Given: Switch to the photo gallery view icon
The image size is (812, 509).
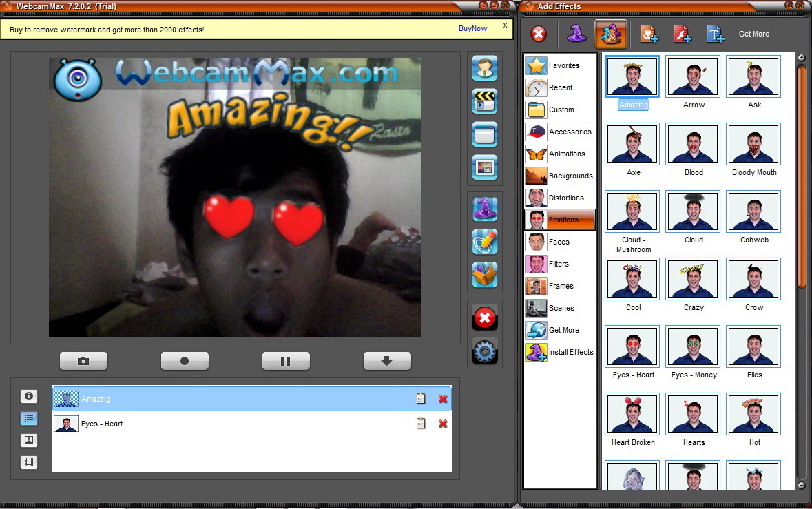Looking at the screenshot, I should pos(29,440).
